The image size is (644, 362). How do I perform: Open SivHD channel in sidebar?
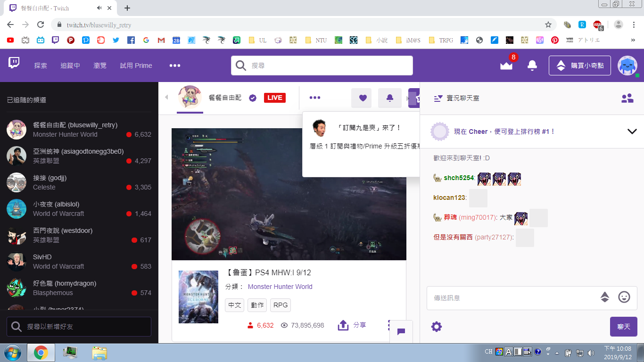pyautogui.click(x=79, y=262)
